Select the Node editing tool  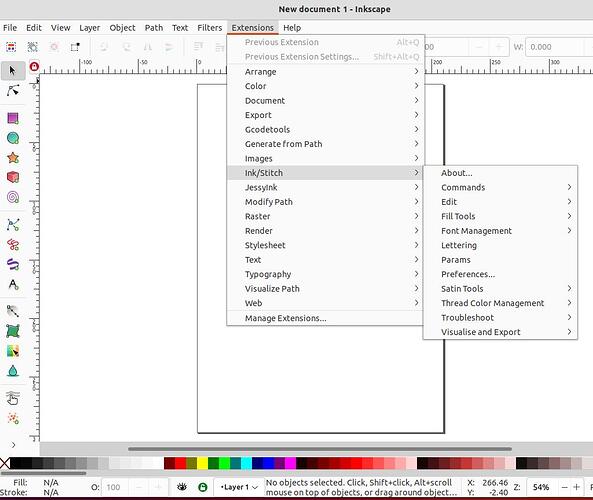13,90
